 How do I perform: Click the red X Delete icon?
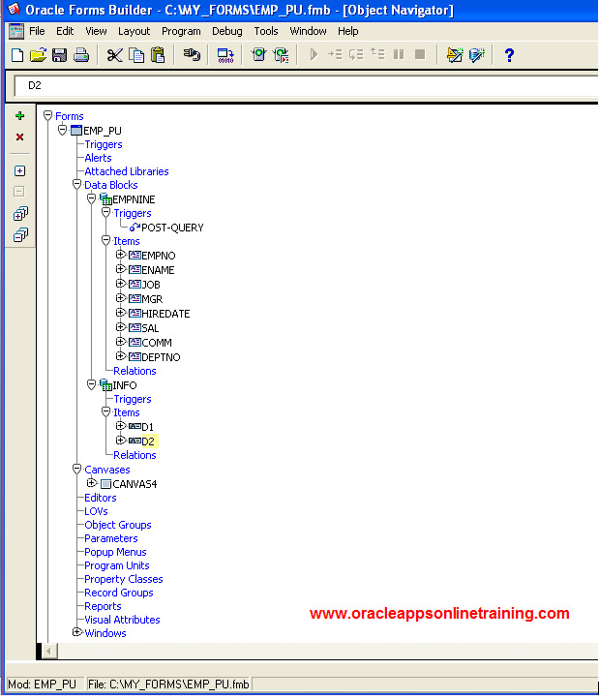[19, 137]
